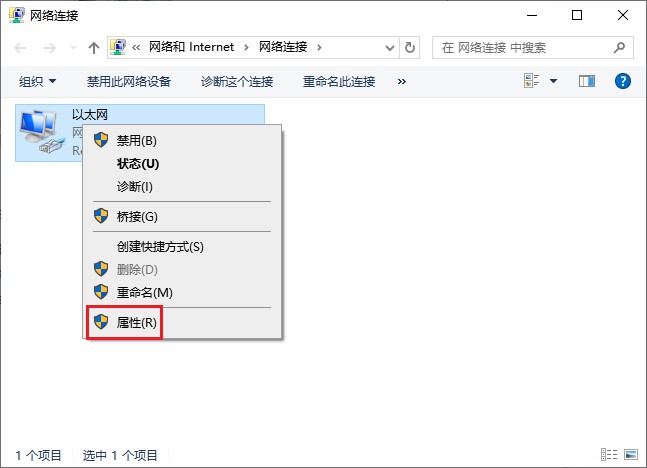Click 禁用此网络设备 on the toolbar

point(129,81)
